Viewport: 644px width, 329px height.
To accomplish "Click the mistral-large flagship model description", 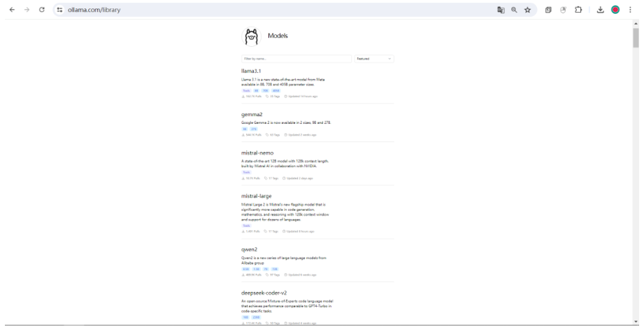I will pyautogui.click(x=285, y=212).
